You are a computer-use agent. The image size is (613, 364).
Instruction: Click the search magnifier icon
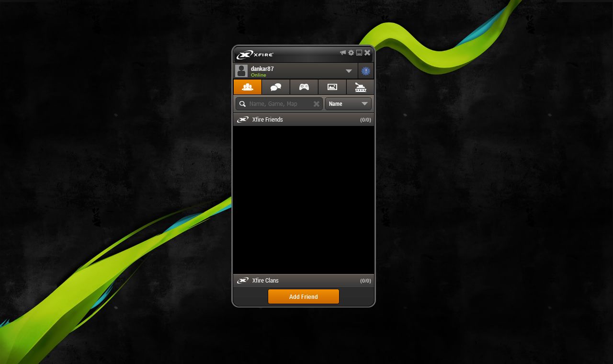click(243, 103)
